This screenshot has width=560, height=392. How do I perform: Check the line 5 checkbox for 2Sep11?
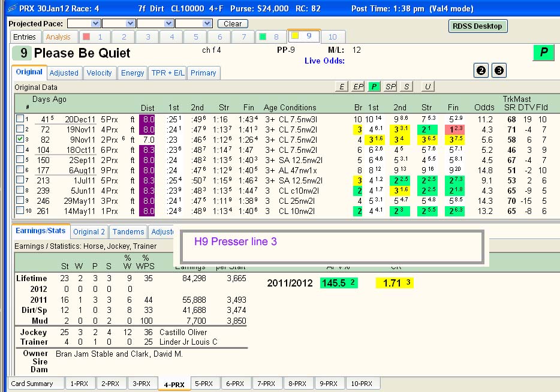pyautogui.click(x=20, y=159)
